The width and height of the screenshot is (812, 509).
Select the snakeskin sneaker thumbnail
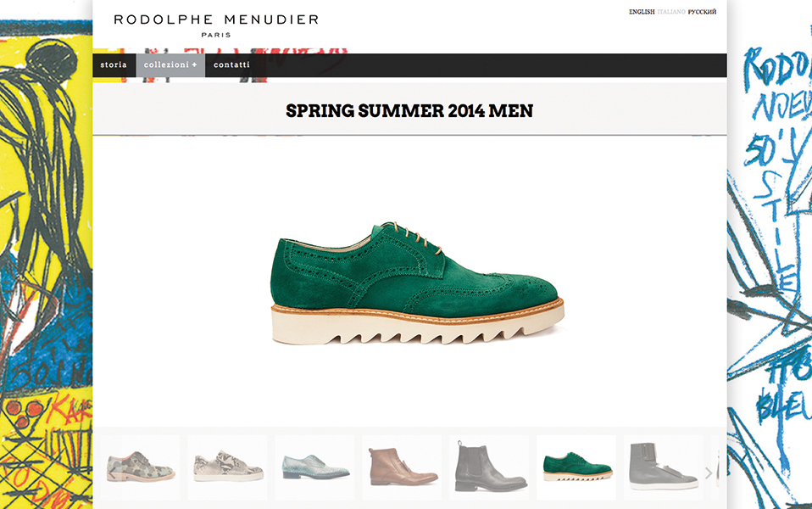pyautogui.click(x=227, y=467)
